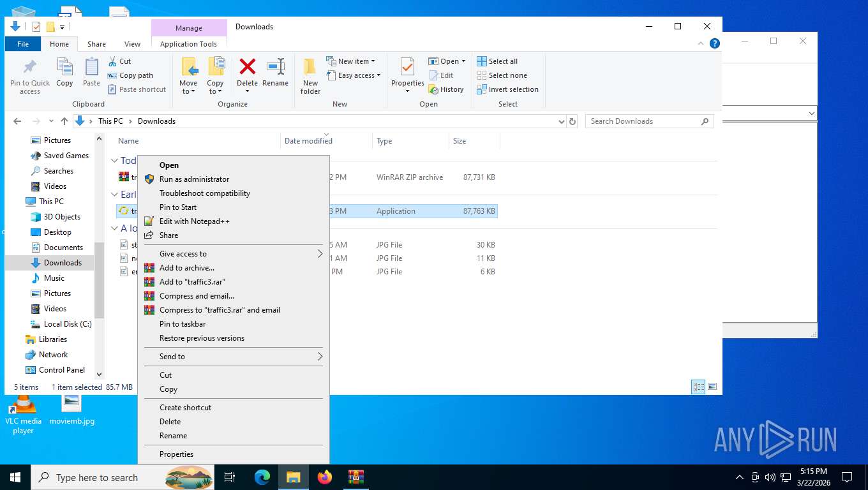Switch to the Share ribbon tab
The width and height of the screenshot is (868, 490).
(x=96, y=44)
